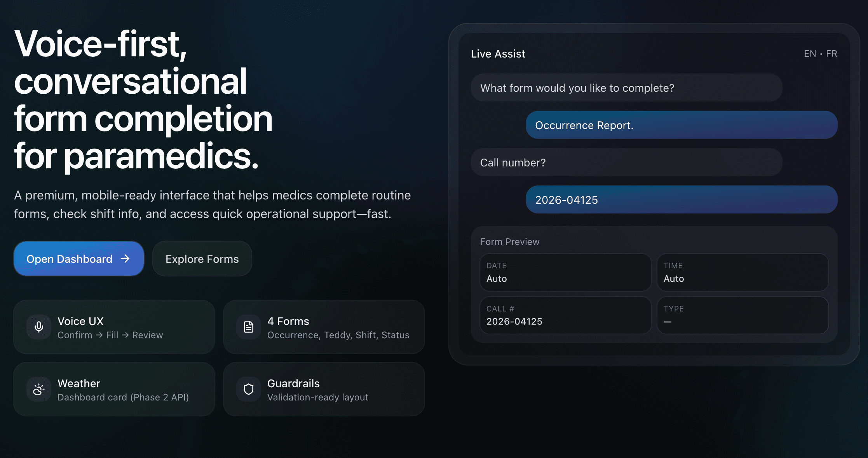Click the arrow icon on Open Dashboard
Screen dimensions: 868x458
(x=125, y=259)
